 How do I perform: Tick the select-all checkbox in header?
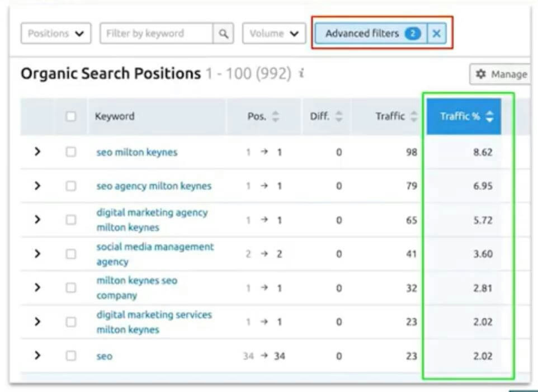point(71,116)
